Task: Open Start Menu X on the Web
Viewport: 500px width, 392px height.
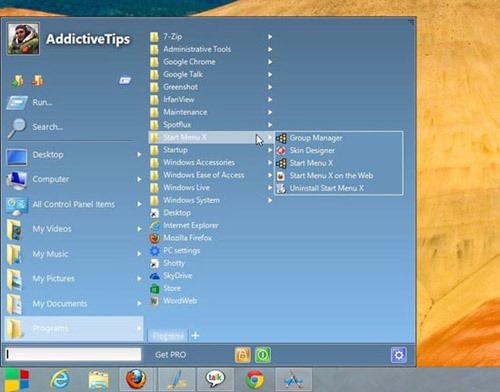Action: point(339,176)
